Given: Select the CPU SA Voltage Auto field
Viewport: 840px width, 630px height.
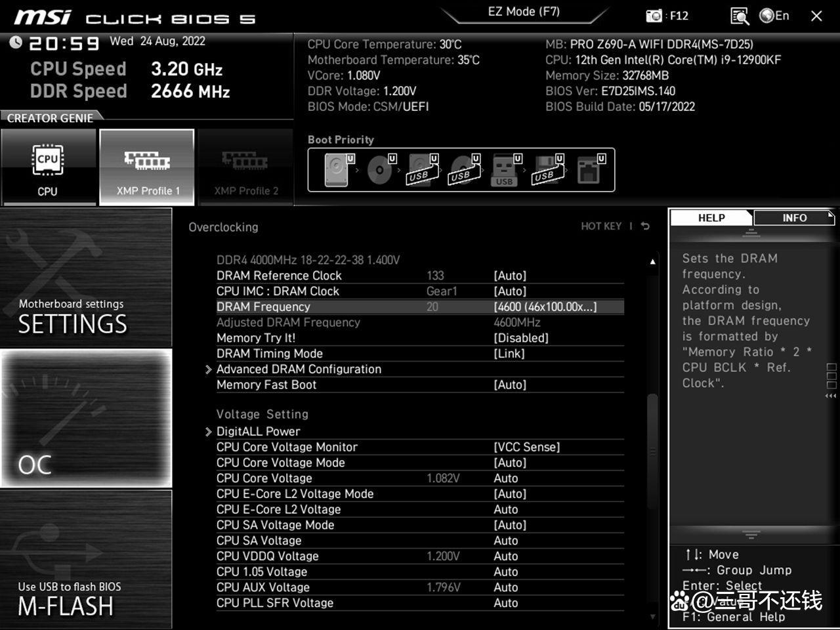Looking at the screenshot, I should tap(506, 541).
